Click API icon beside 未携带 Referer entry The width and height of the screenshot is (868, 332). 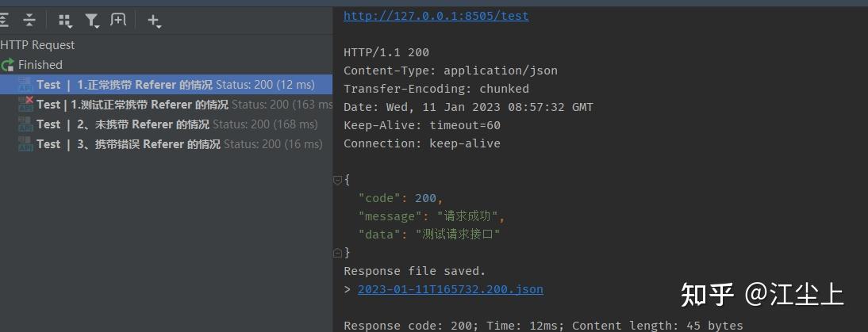25,124
